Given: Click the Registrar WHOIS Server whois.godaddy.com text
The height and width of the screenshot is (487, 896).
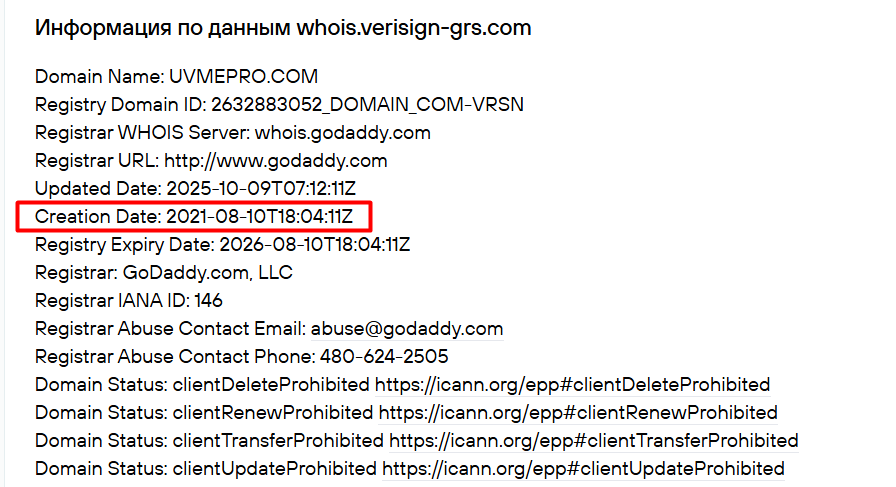Looking at the screenshot, I should [233, 133].
